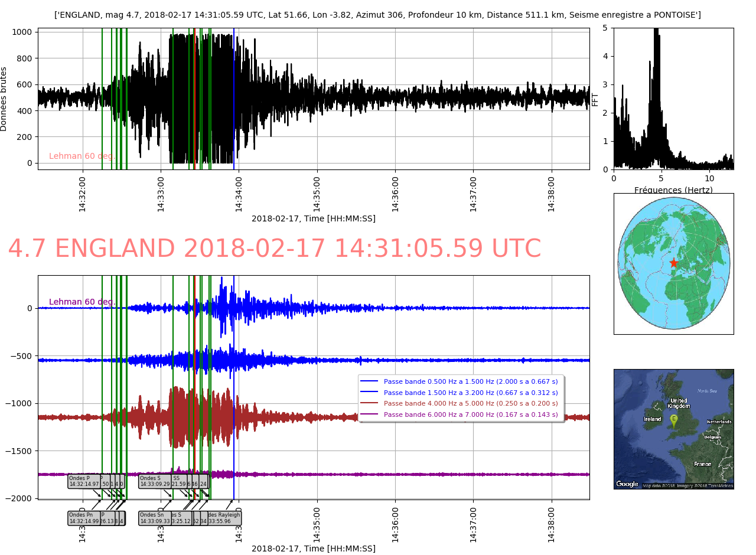Click the Donnees brutes y-axis label
This screenshot has width=756, height=555.
click(4, 99)
